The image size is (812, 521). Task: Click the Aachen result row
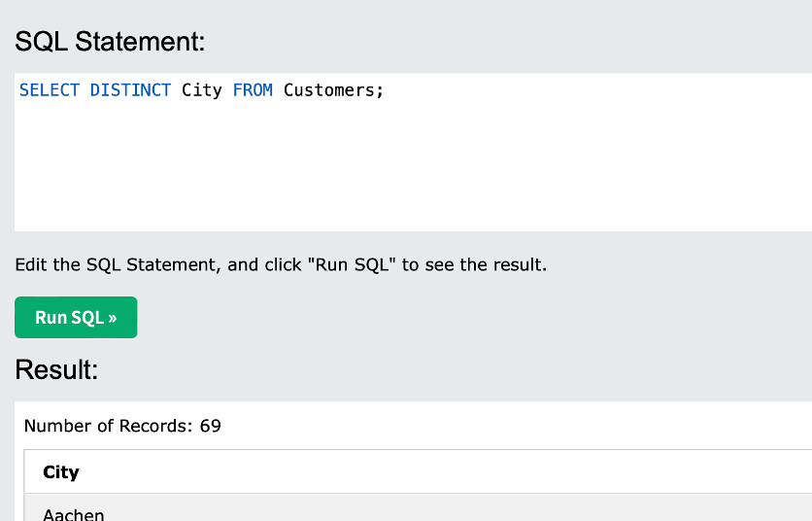pyautogui.click(x=418, y=508)
